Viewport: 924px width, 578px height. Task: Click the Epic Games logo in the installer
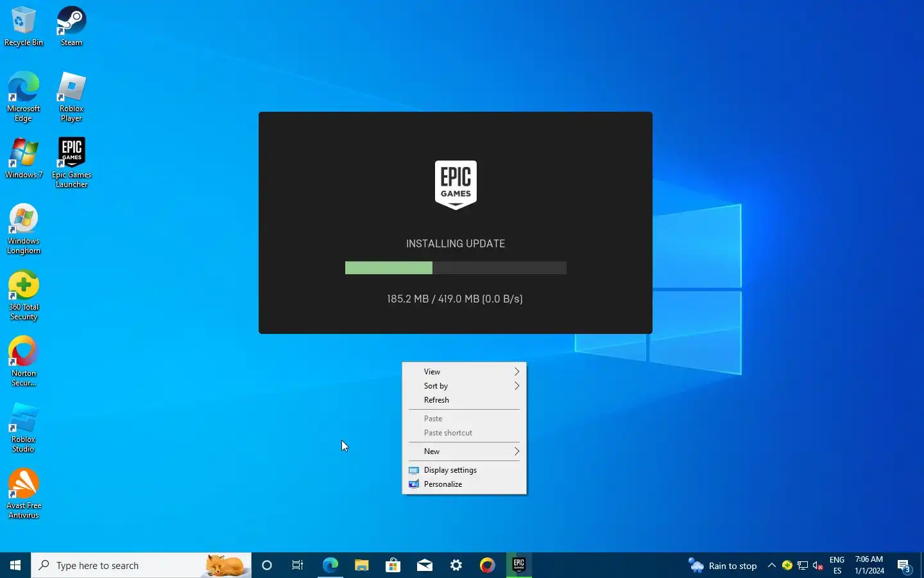click(456, 185)
